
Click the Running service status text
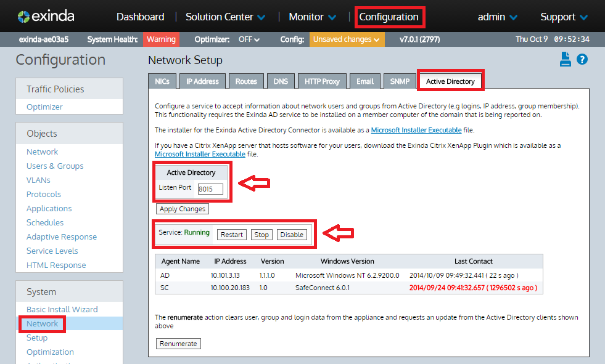click(197, 232)
